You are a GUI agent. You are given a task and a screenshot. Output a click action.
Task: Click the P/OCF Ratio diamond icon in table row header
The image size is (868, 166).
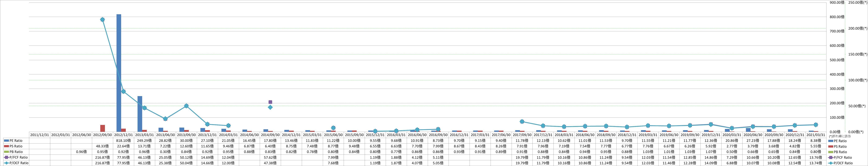click(6, 163)
